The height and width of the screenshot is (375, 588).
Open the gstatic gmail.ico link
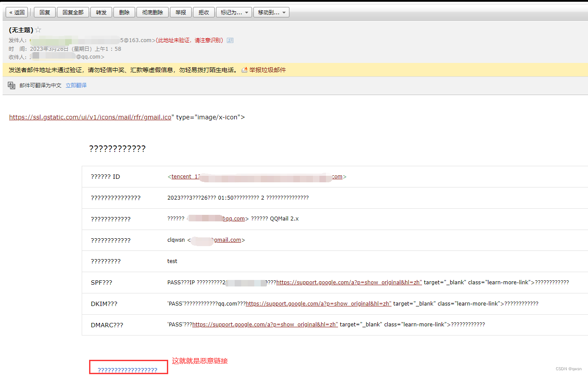(90, 117)
